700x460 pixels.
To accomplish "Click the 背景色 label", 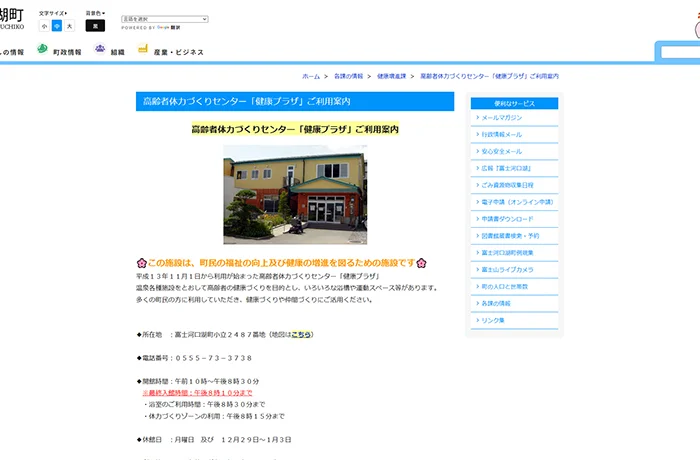I will point(95,13).
